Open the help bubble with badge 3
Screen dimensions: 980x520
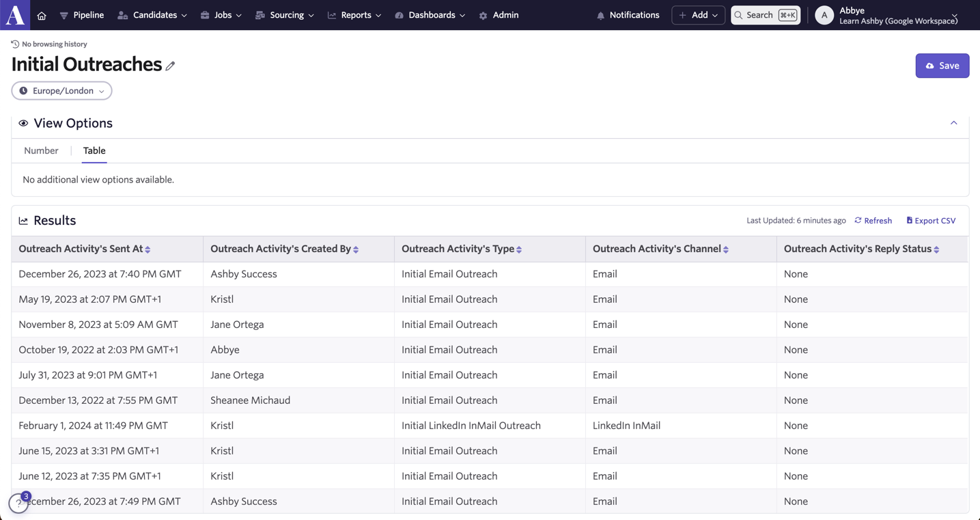click(18, 503)
